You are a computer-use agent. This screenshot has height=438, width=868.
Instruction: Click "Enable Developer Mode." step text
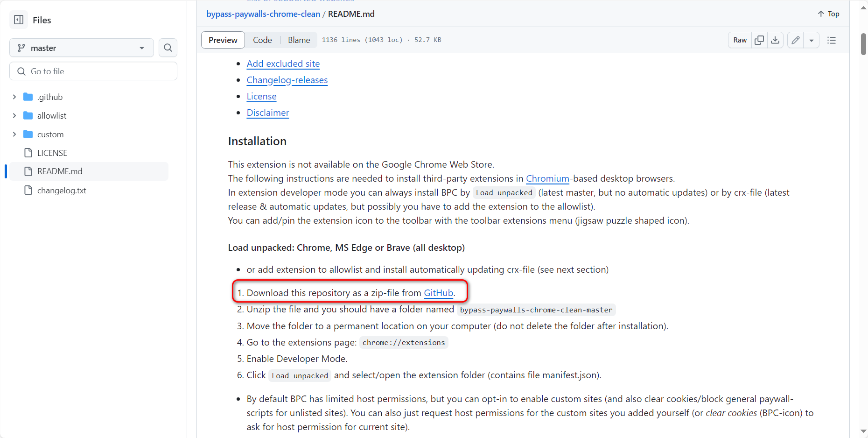pyautogui.click(x=297, y=359)
